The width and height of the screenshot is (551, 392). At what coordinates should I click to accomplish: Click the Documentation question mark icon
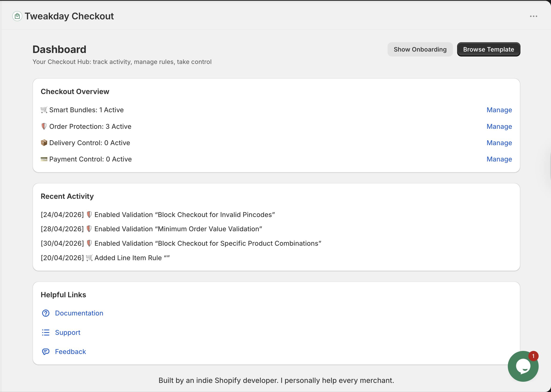[46, 313]
